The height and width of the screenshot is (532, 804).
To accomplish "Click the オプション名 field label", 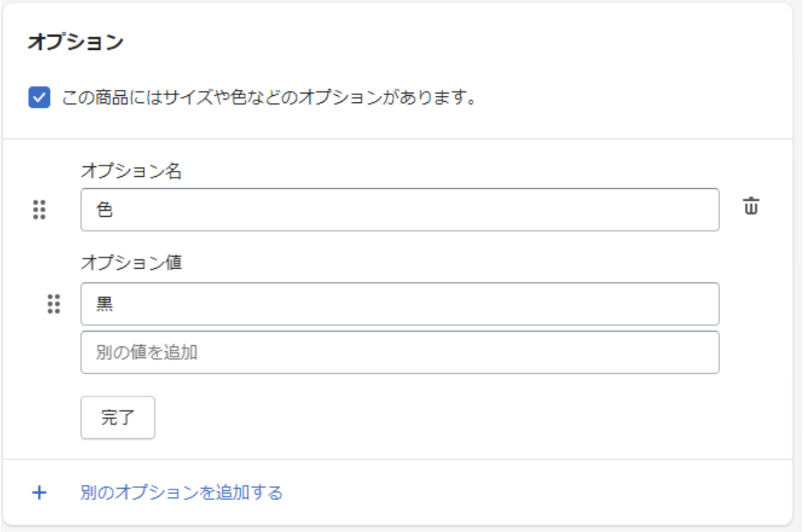I will click(x=131, y=171).
